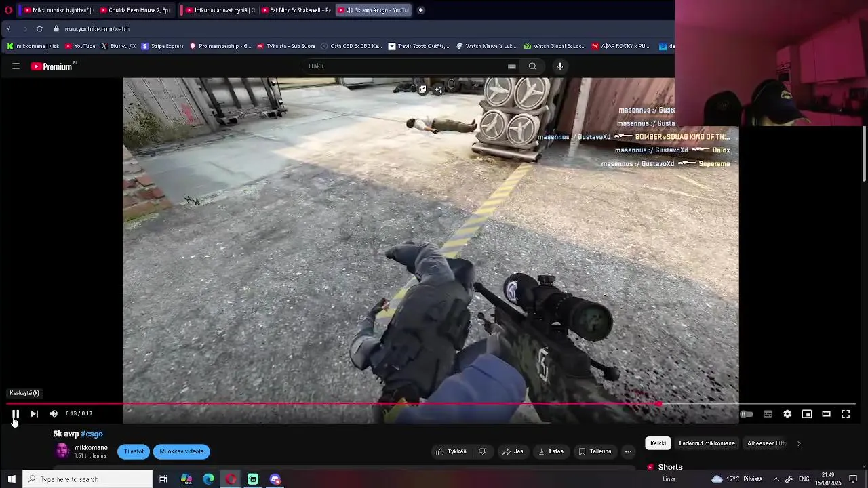
Task: Open the Travis Scott Outfits bookmark
Action: coord(418,46)
